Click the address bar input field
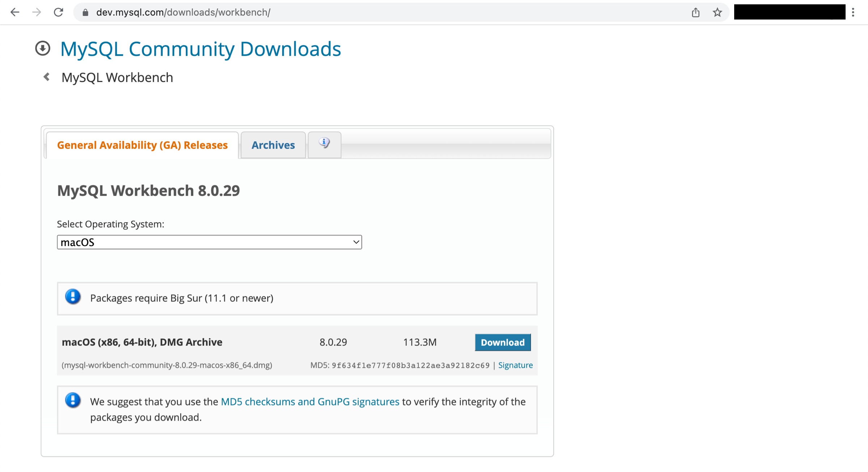 tap(384, 12)
